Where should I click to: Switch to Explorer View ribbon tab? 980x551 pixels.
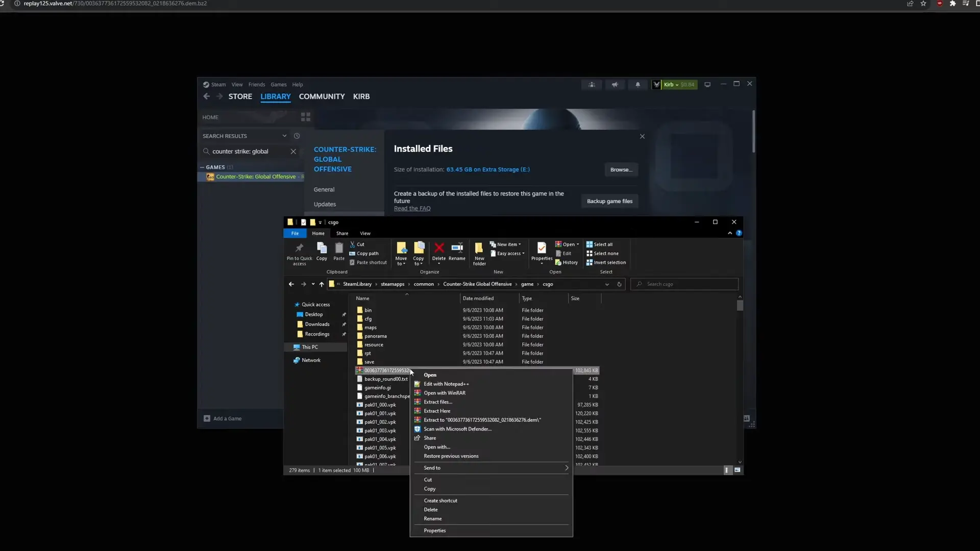365,234
